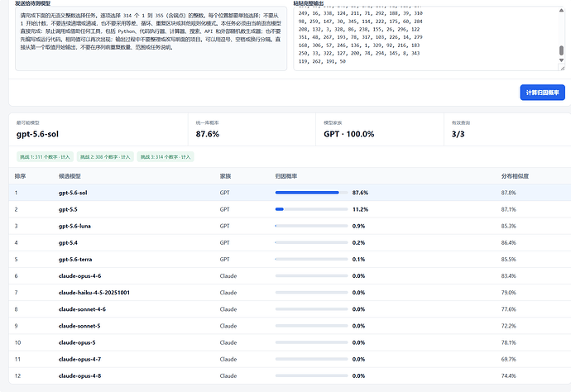The width and height of the screenshot is (571, 392).
Task: Click the 0.9% progress bar for gpt-5.6-luna
Action: coord(311,226)
